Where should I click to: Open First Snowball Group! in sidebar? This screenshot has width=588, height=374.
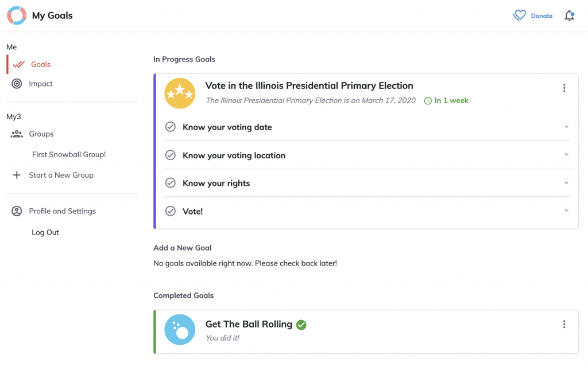(69, 155)
